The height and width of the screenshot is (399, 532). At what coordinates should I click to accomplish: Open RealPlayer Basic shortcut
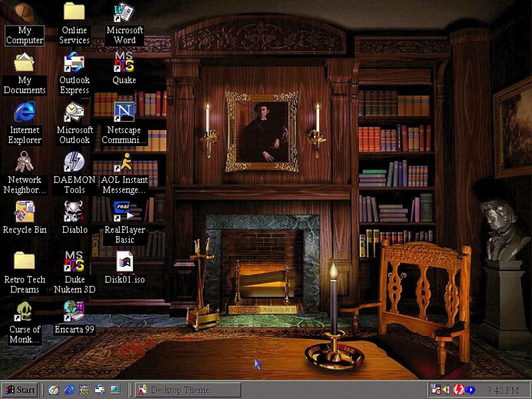tap(124, 223)
